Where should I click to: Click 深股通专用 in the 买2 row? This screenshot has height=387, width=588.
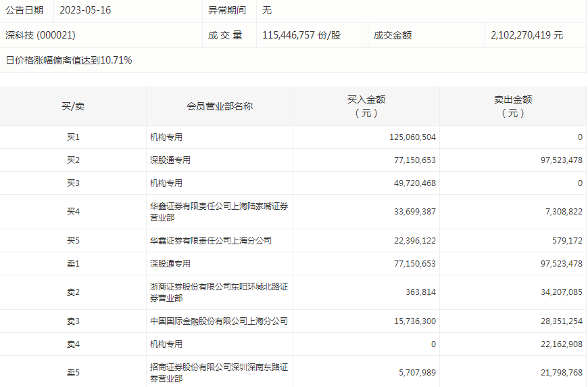170,160
